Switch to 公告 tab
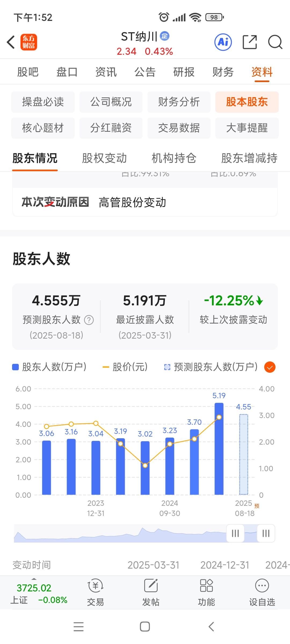290x644 pixels. (145, 72)
